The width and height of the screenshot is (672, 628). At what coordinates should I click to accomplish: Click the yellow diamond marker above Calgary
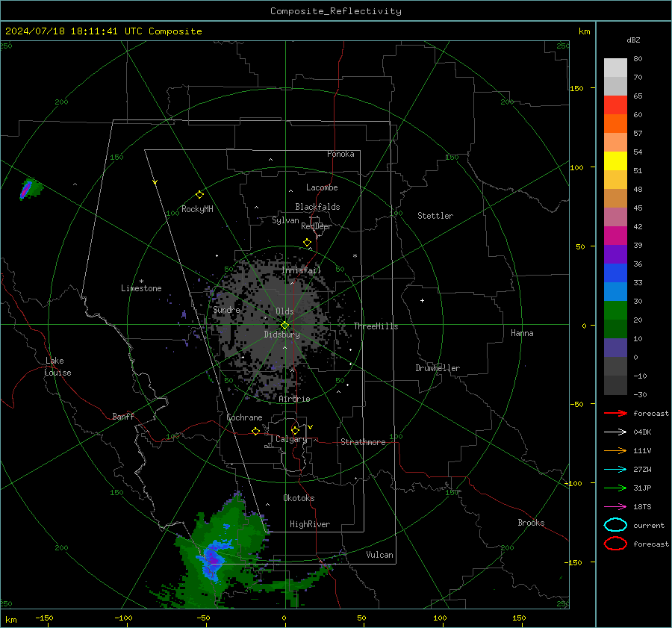coord(295,430)
